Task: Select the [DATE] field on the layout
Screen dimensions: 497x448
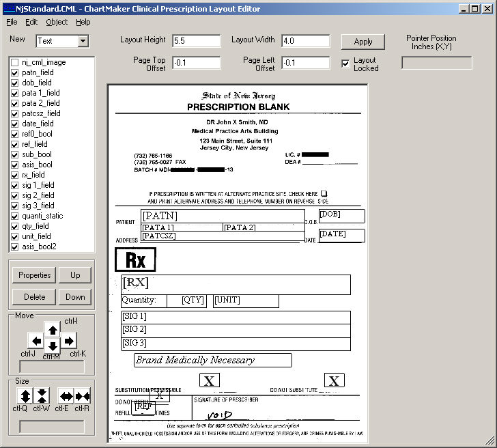Action: pos(341,236)
